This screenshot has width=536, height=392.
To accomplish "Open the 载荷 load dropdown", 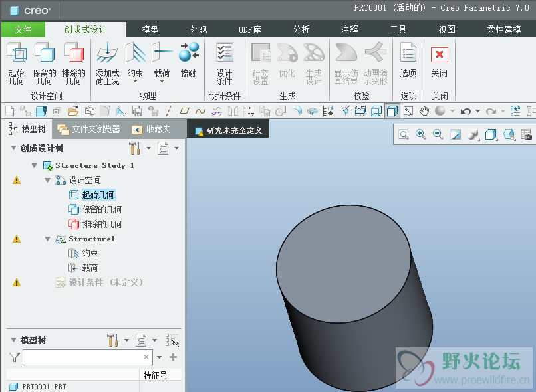I will [x=162, y=81].
